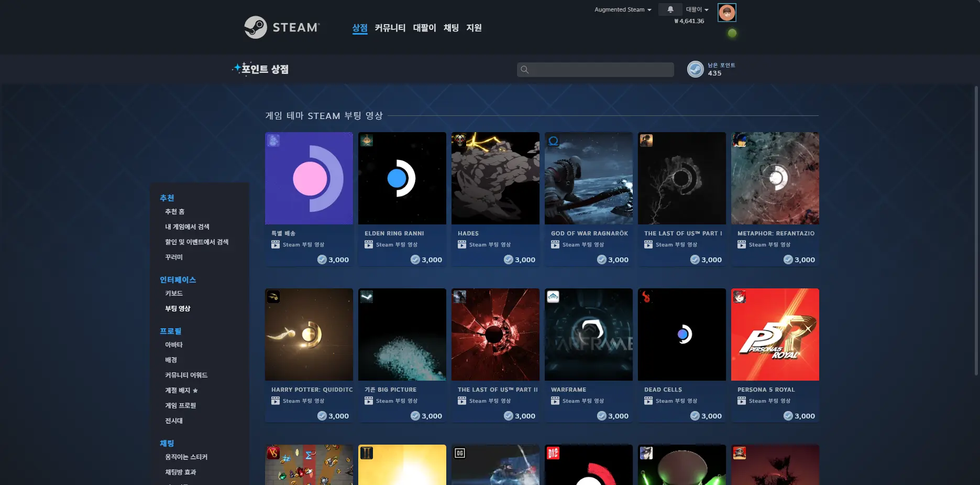Open the Harry Potter Quidditch golden snitch thumbnail
Screen dimensions: 980x485
pos(309,335)
